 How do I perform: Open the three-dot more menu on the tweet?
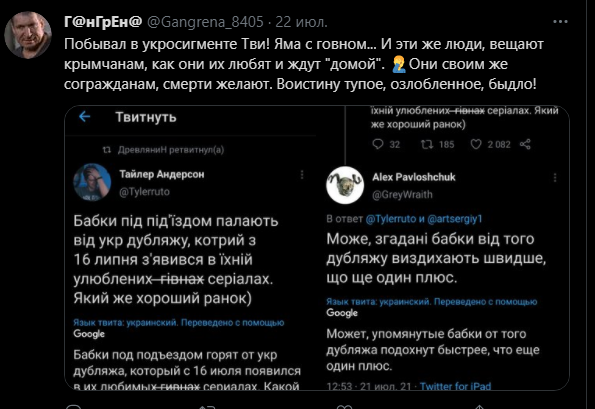click(560, 22)
